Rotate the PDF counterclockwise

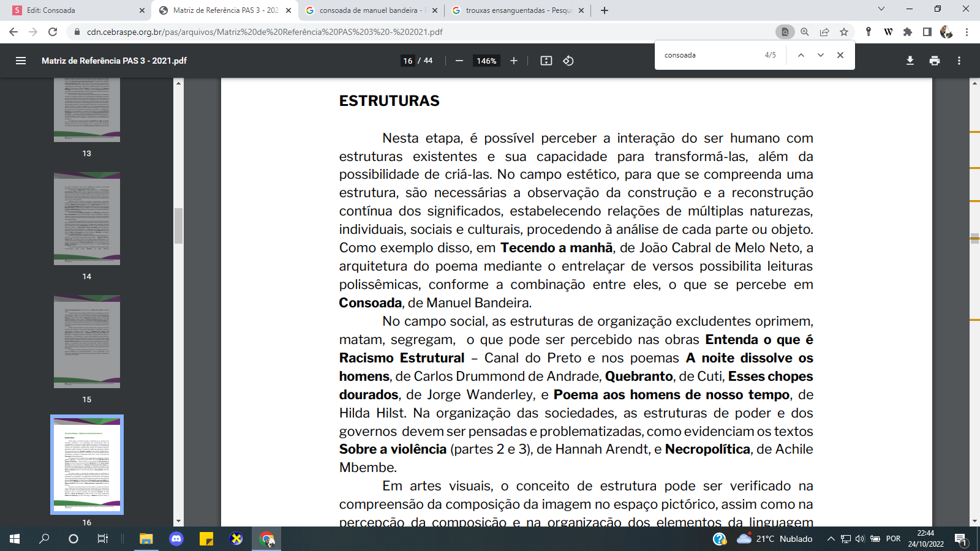click(x=568, y=61)
